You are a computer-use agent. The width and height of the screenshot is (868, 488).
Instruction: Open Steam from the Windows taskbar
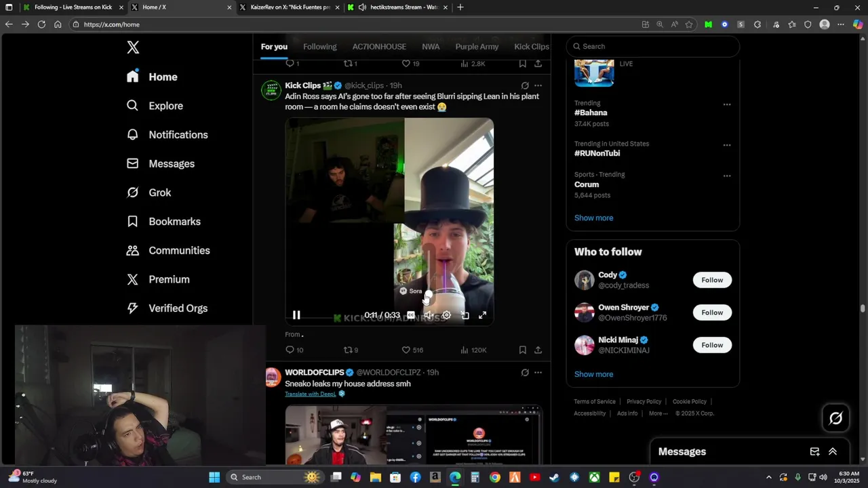click(554, 477)
